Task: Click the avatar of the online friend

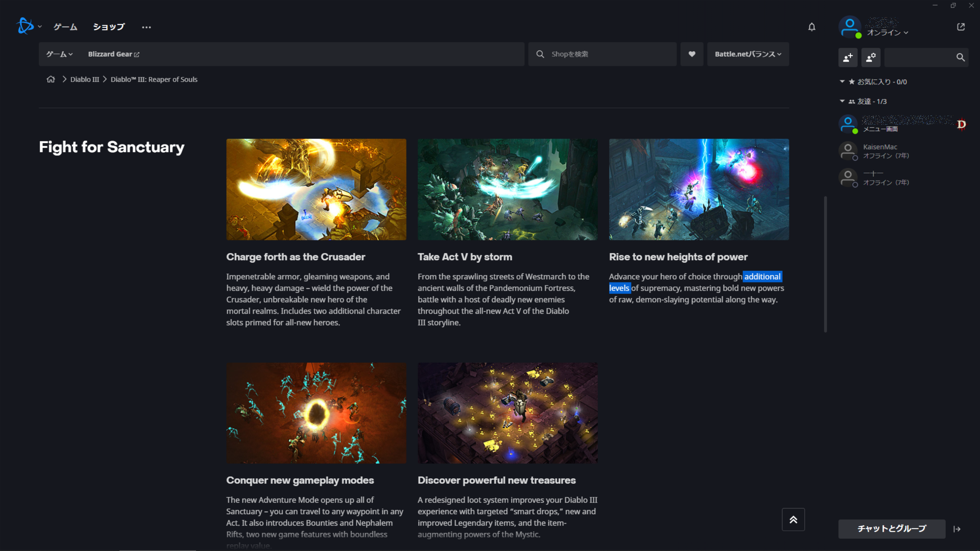Action: (848, 124)
